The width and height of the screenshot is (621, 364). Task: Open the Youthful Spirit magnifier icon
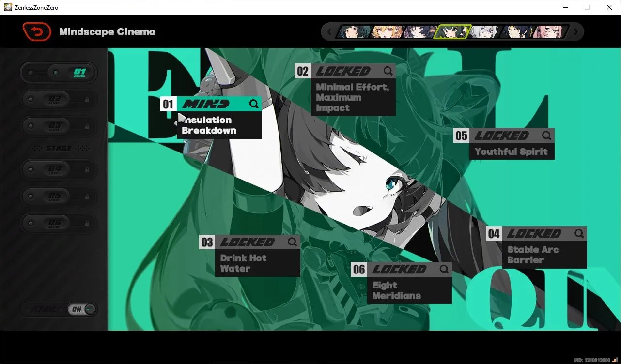coord(547,136)
